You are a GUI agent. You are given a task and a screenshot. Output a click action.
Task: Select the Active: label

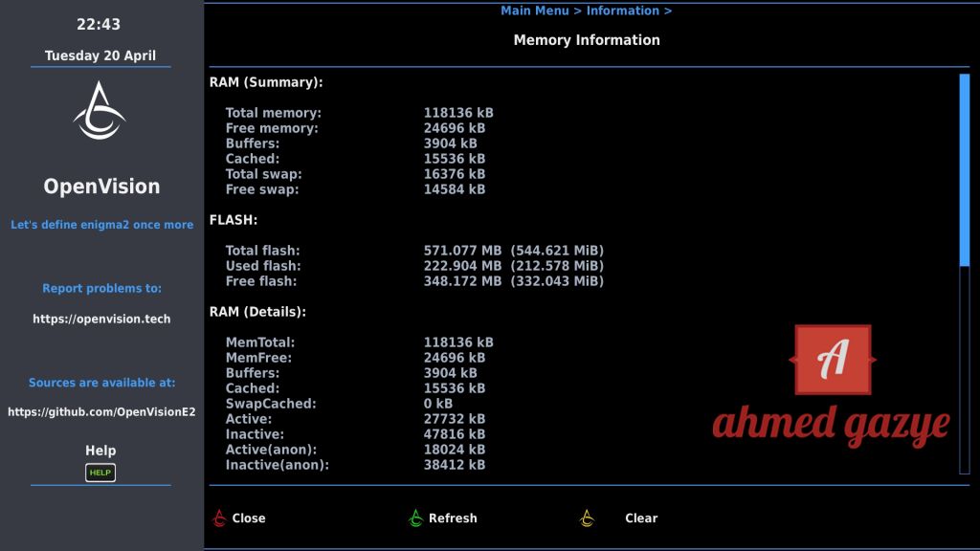249,419
